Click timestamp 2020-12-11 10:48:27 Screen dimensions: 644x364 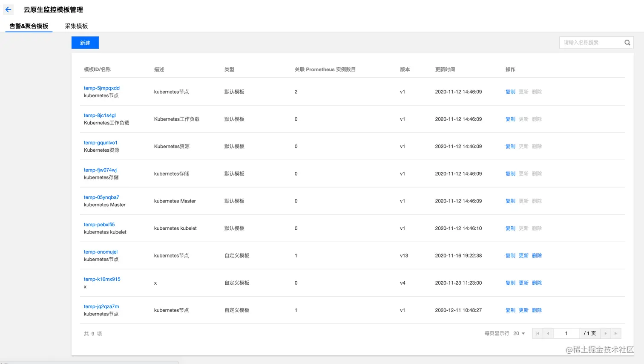(x=458, y=310)
